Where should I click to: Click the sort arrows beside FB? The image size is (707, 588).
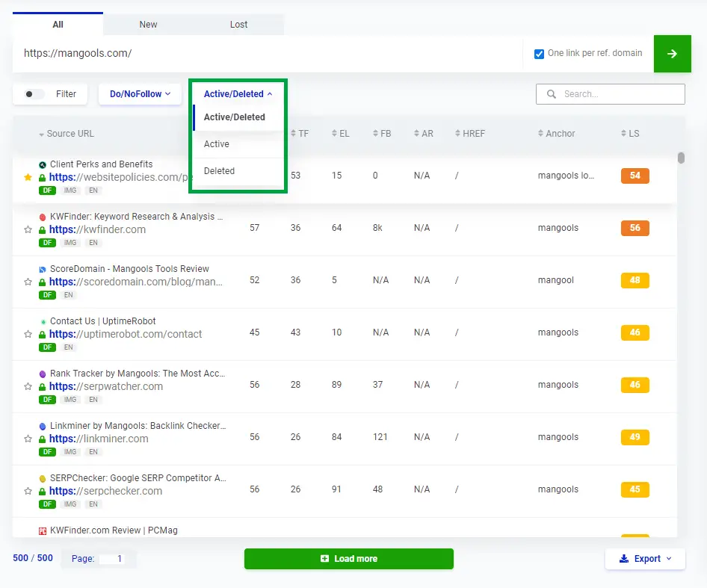pyautogui.click(x=376, y=134)
